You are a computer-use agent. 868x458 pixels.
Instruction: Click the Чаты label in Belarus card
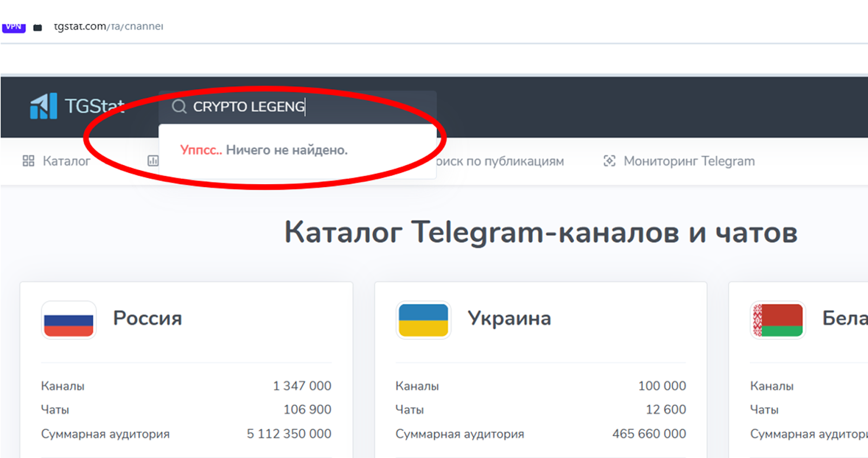[764, 410]
